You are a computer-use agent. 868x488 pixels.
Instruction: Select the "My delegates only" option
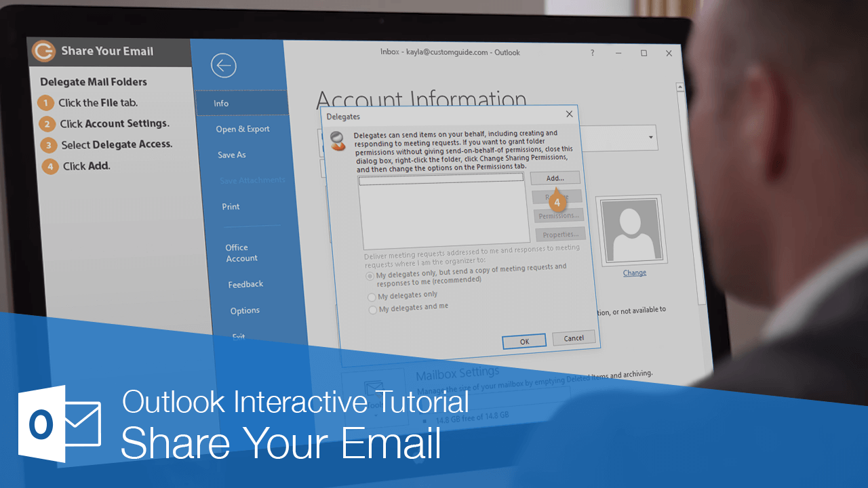click(372, 297)
